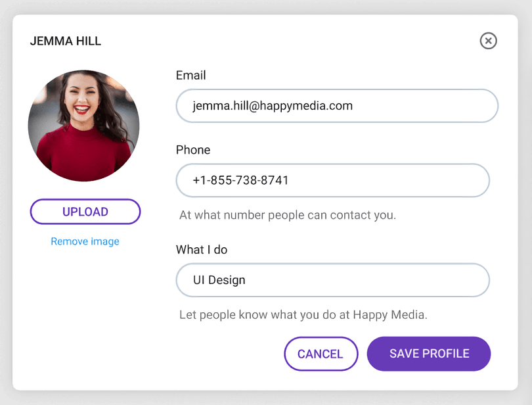The height and width of the screenshot is (405, 532).
Task: Click the Email field label
Action: (190, 75)
